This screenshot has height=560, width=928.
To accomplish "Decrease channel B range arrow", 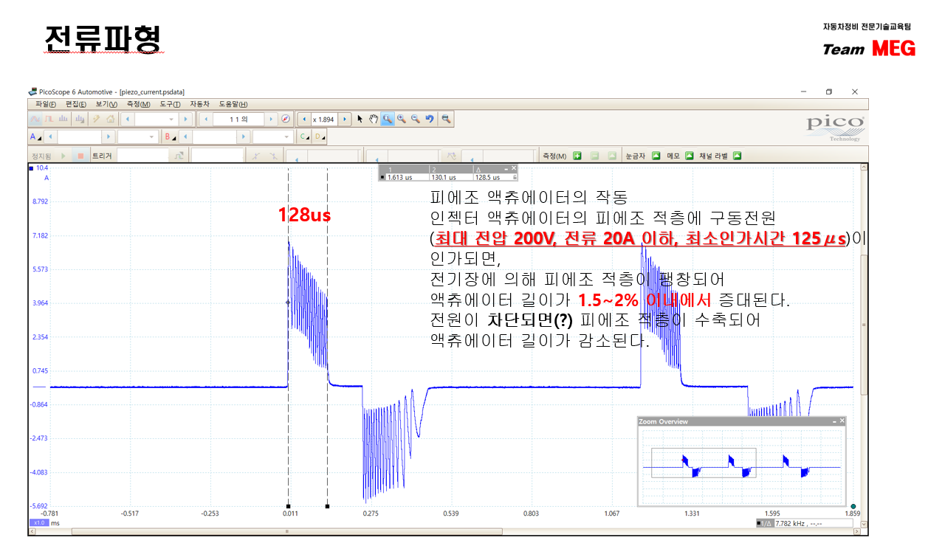I will (185, 136).
